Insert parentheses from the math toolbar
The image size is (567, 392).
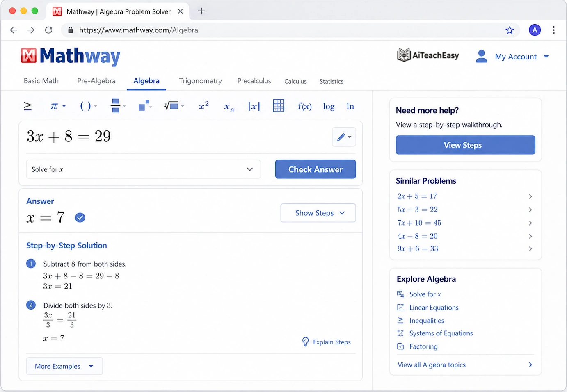point(85,106)
